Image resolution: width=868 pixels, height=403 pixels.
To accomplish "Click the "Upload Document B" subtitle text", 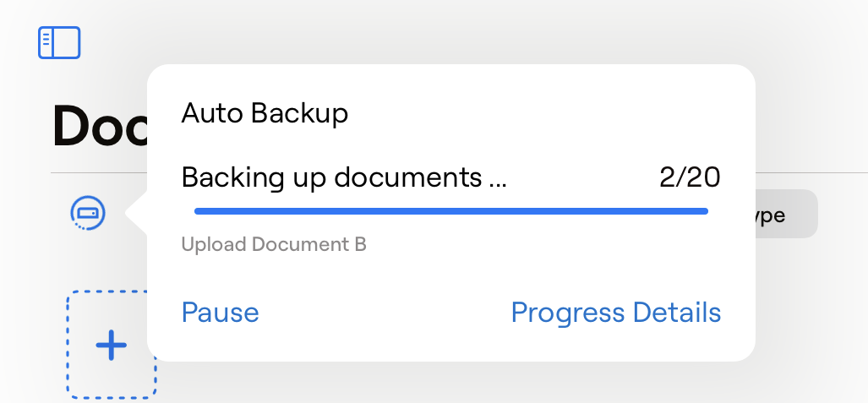I will tap(274, 245).
